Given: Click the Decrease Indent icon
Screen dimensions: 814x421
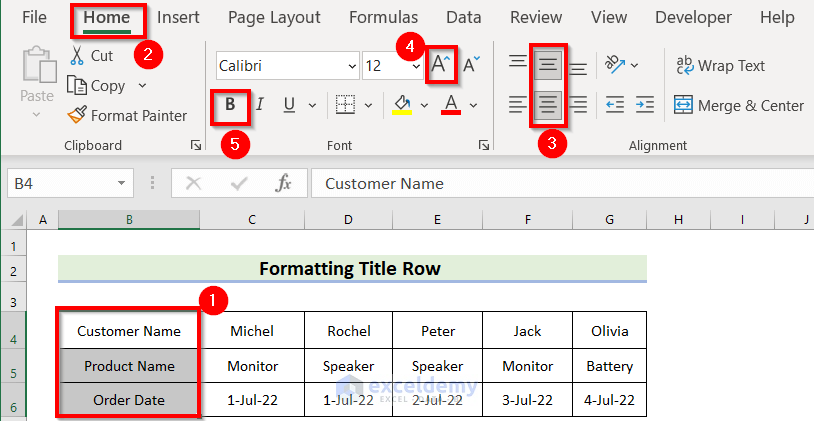Looking at the screenshot, I should coord(615,104).
